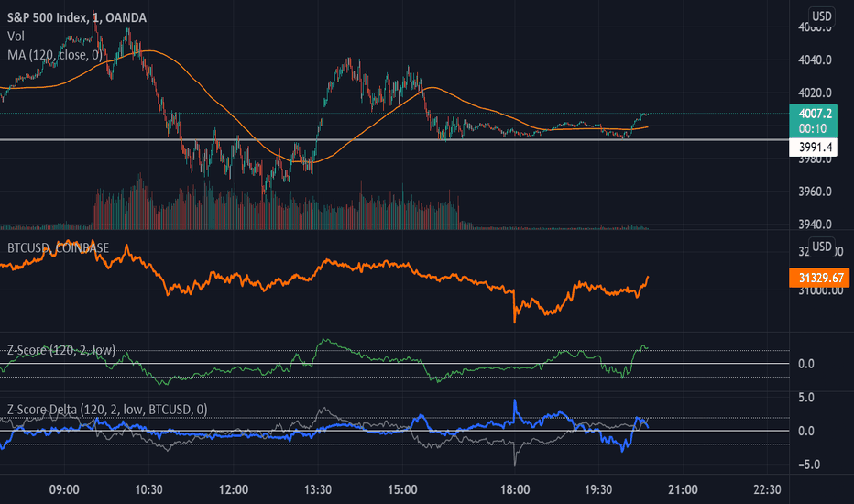Open the USD currency selector on BTCUSD pane
Viewport: 854px width, 504px height.
(821, 247)
